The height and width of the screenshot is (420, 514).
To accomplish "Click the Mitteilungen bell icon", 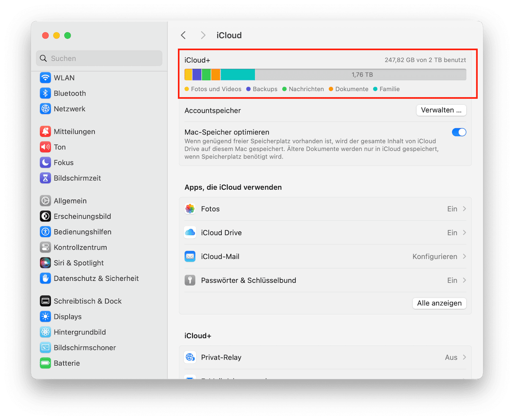I will point(45,132).
